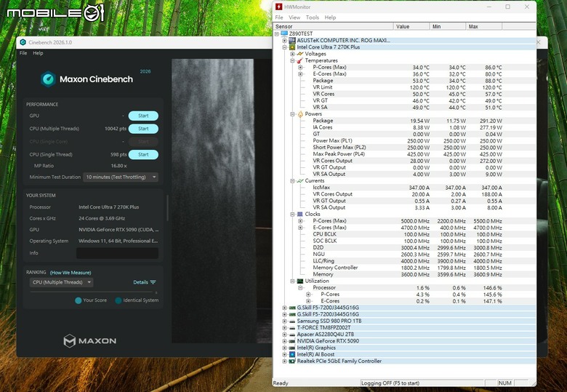Click the Apacer AS2280Q4U drive icon
The height and width of the screenshot is (392, 567).
[x=292, y=335]
